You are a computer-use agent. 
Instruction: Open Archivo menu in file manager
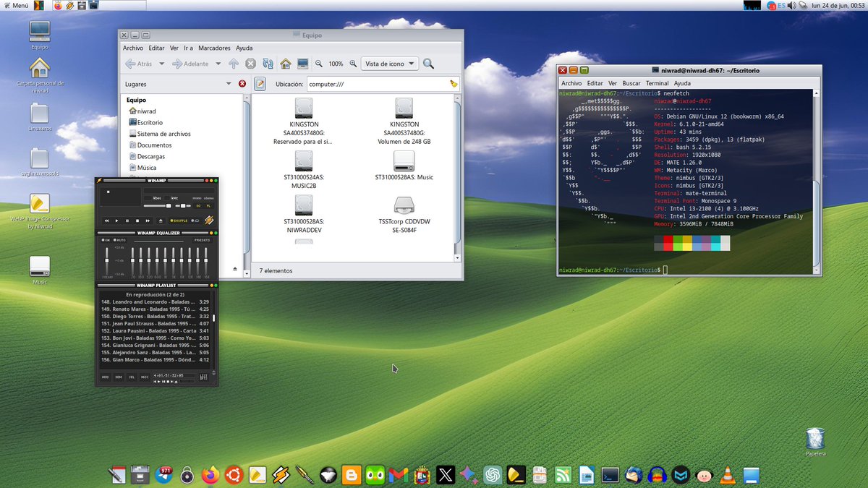coord(133,48)
